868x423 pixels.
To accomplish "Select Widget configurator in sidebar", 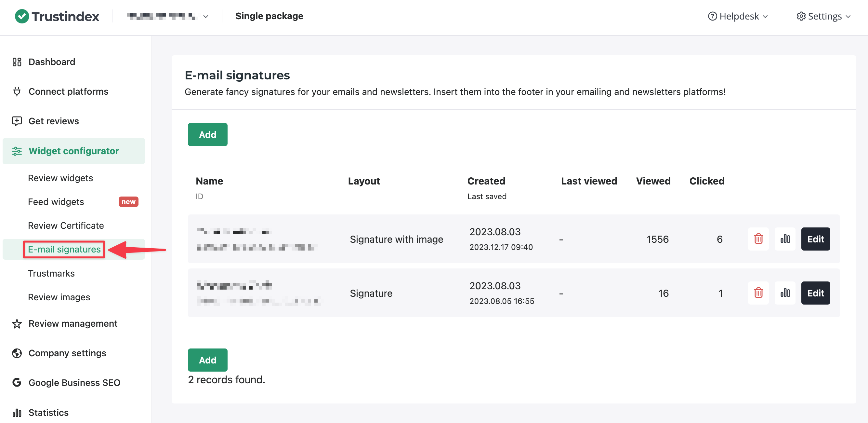I will click(74, 151).
